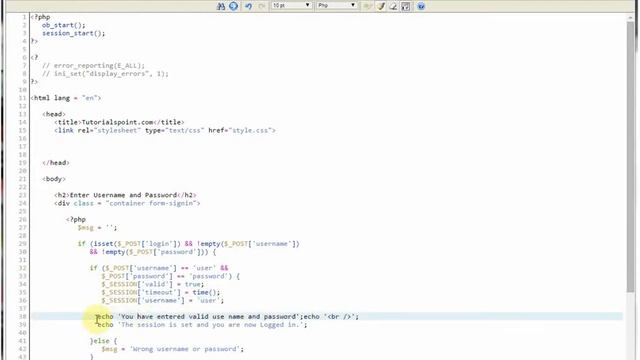Open the find (binoculars) tool
640x360 pixels.
pos(221,6)
